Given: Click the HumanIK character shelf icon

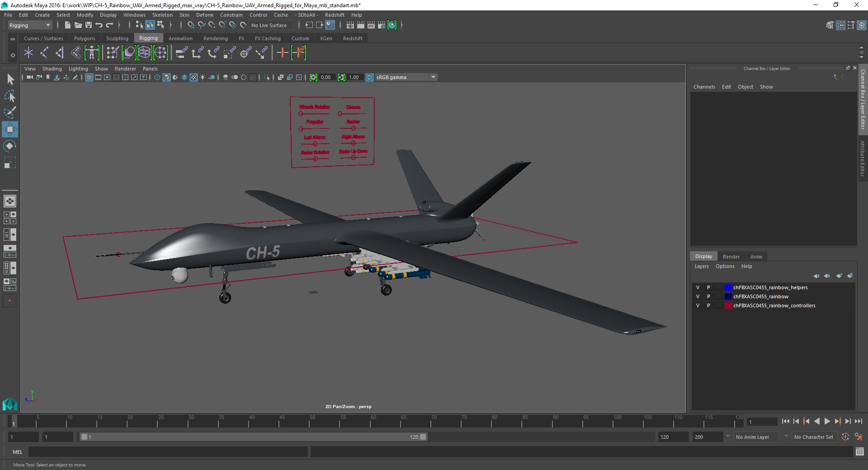Looking at the screenshot, I should click(92, 53).
